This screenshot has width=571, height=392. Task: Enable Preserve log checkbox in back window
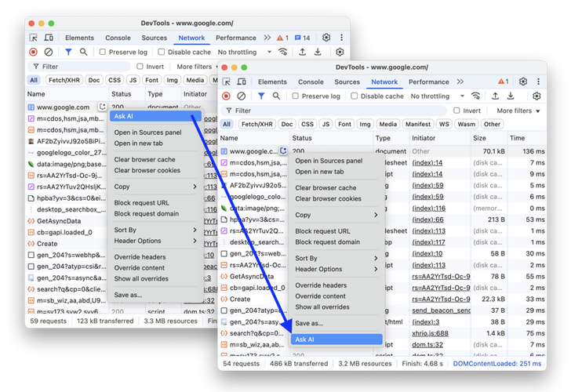(x=102, y=52)
